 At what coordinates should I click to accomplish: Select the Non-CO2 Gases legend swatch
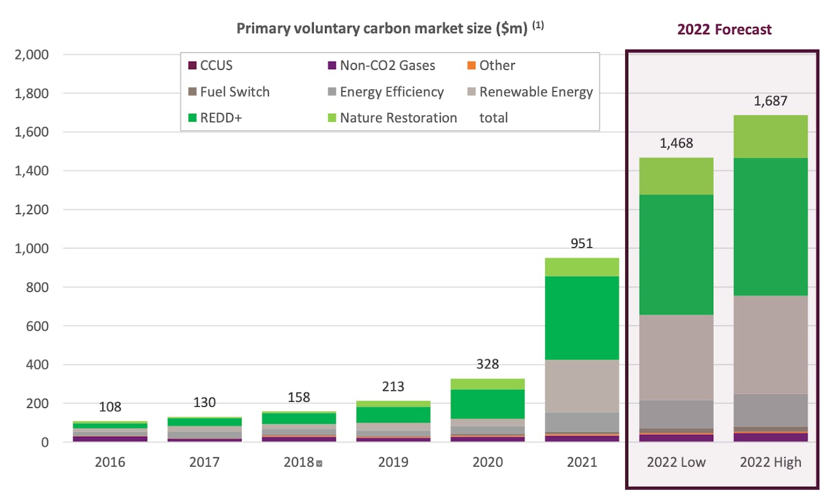pyautogui.click(x=332, y=65)
